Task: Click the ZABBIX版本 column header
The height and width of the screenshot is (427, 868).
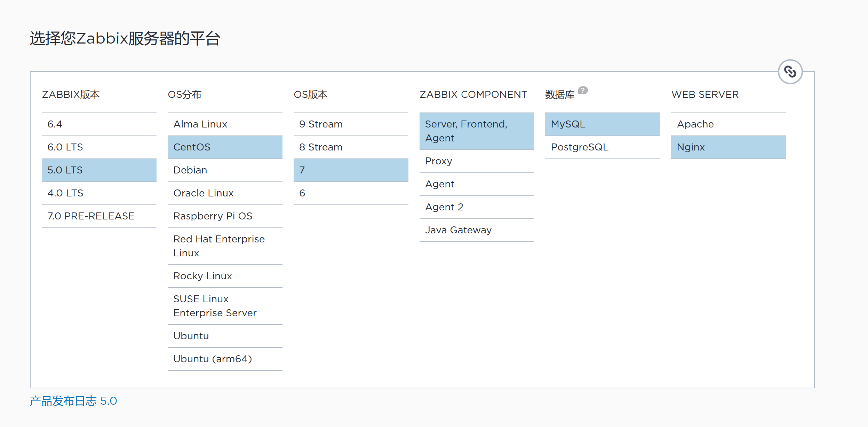Action: (x=71, y=94)
